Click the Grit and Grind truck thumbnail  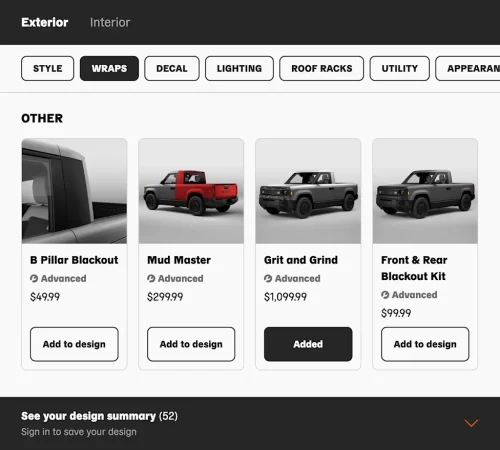308,191
